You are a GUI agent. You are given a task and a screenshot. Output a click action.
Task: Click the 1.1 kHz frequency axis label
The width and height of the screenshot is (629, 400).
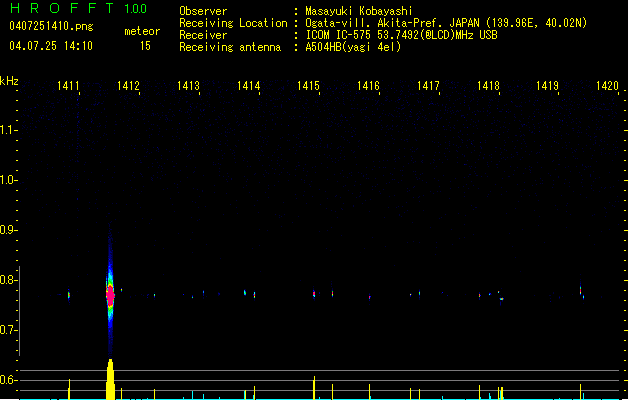(8, 130)
